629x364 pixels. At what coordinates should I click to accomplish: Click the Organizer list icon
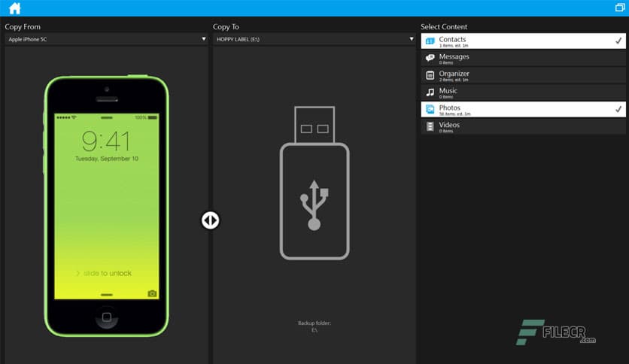click(x=430, y=75)
